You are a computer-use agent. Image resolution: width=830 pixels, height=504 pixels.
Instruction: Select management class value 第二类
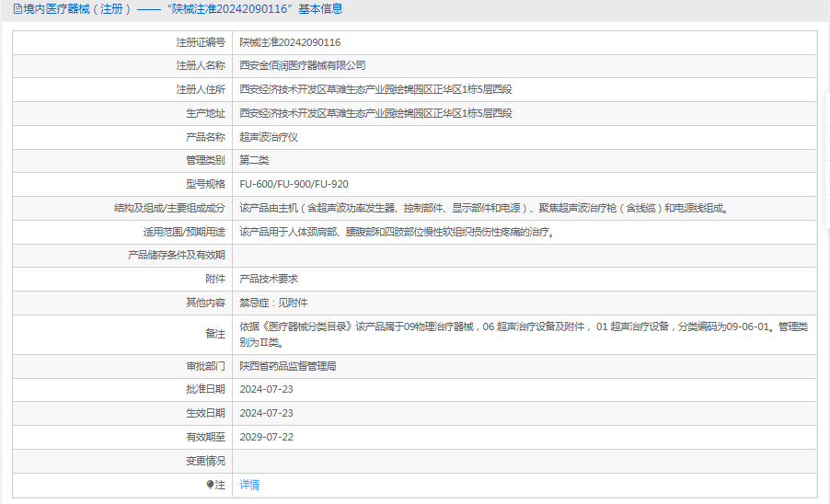pos(254,160)
